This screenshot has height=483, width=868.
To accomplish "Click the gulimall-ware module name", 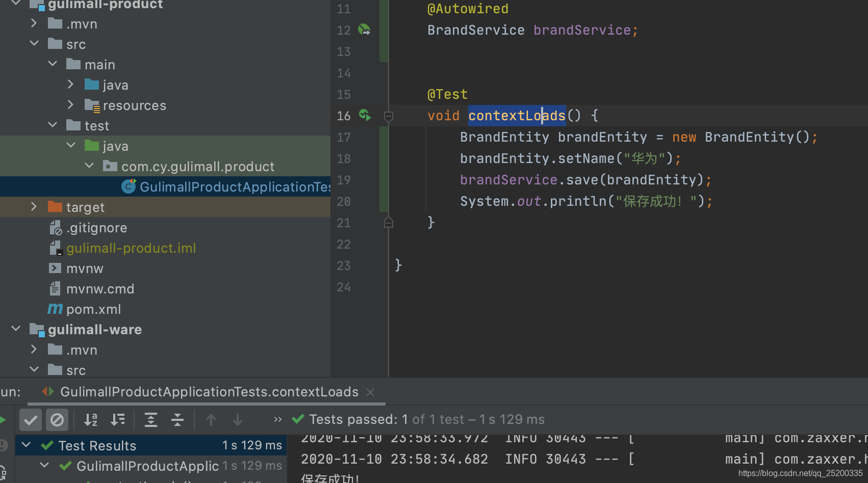I will point(95,330).
